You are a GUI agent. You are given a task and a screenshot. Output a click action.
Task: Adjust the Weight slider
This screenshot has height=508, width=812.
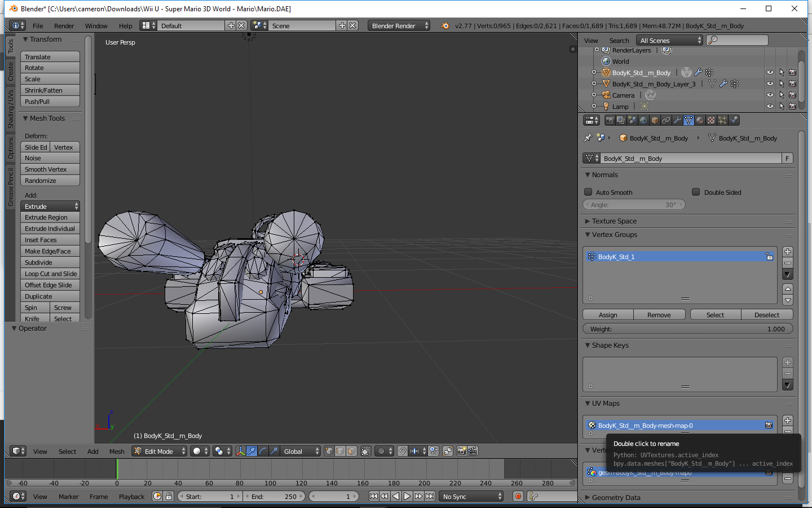(x=687, y=329)
